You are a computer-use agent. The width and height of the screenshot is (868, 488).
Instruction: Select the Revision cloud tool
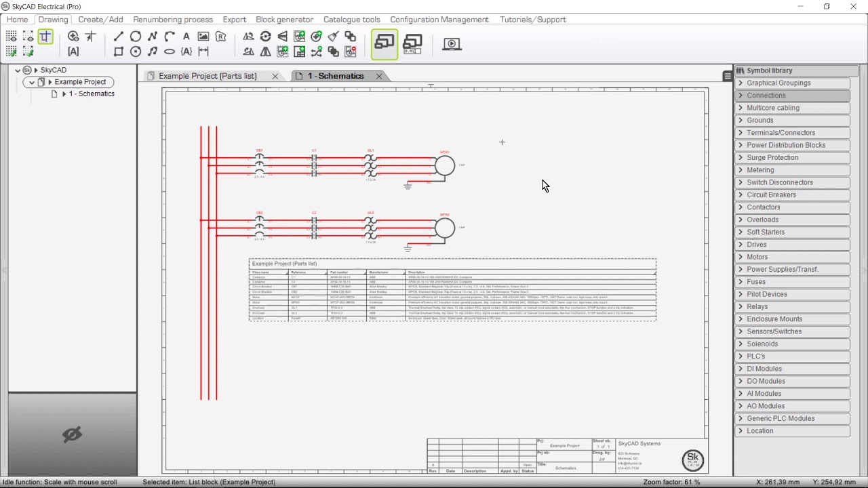[220, 36]
